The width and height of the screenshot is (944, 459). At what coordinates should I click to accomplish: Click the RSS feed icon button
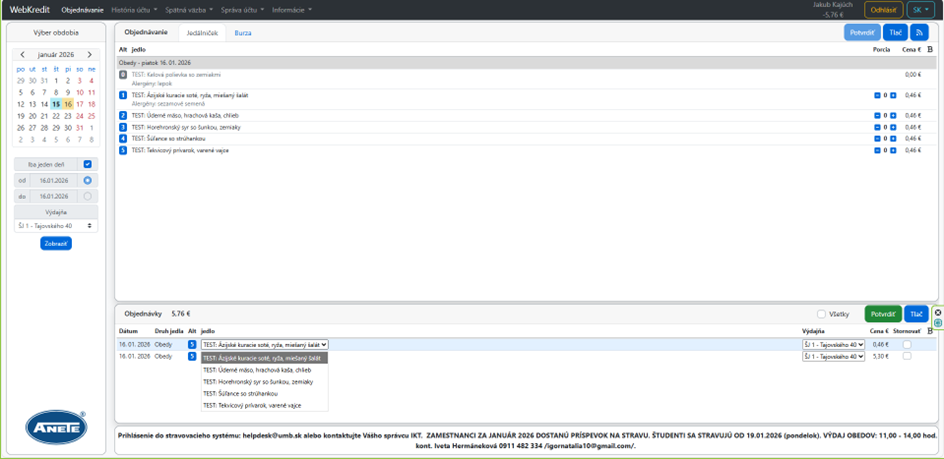click(919, 33)
